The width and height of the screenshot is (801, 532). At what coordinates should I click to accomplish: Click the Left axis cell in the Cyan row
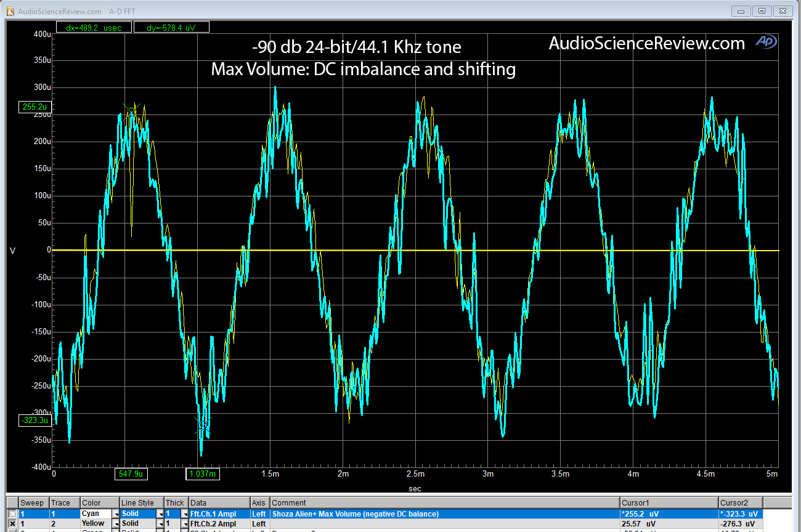tap(259, 514)
